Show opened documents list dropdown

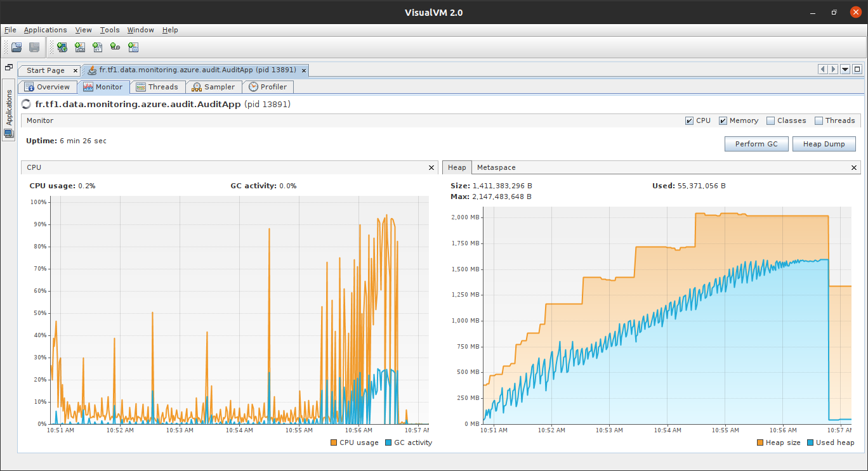coord(845,70)
